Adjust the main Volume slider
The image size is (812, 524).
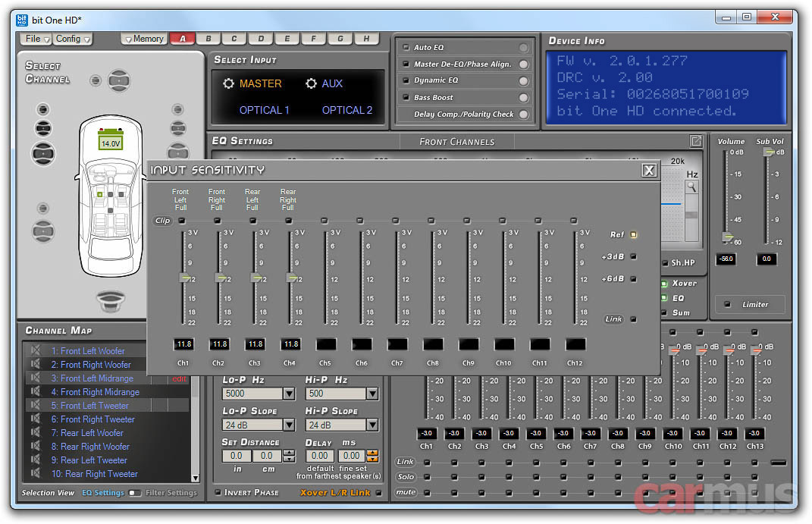coord(728,237)
